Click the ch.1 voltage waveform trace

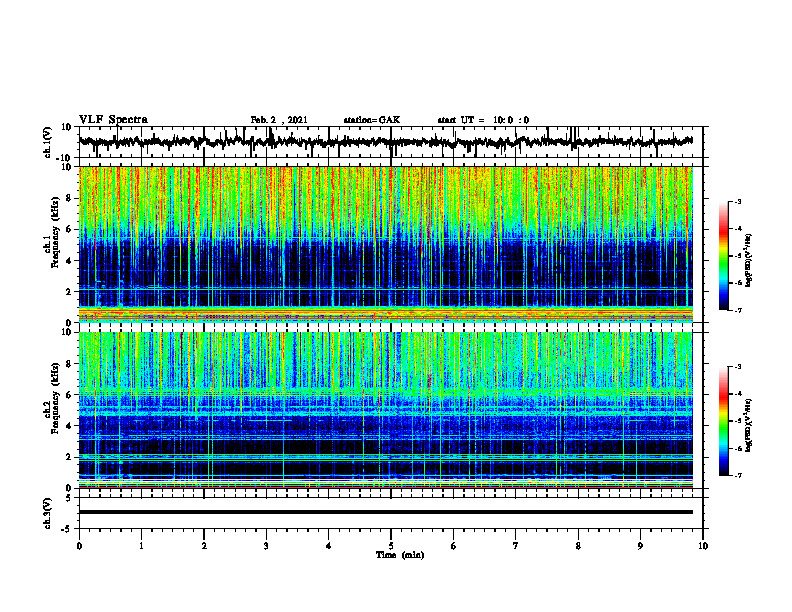pos(386,142)
